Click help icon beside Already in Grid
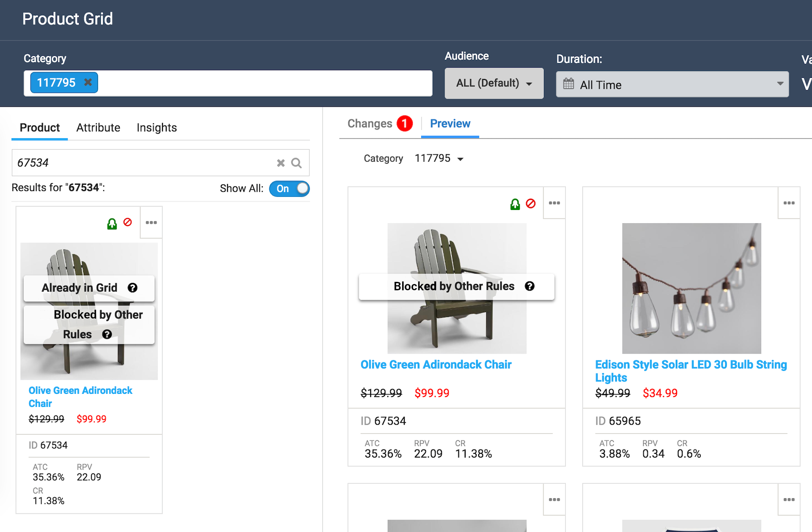Screen dimensions: 812x532 (x=132, y=288)
